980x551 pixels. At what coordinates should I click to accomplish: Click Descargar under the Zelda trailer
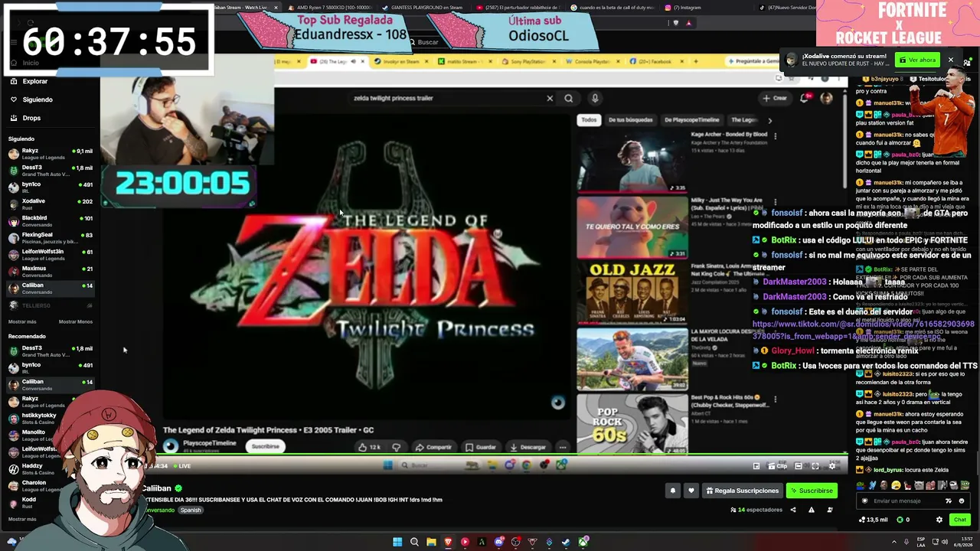[x=528, y=447]
